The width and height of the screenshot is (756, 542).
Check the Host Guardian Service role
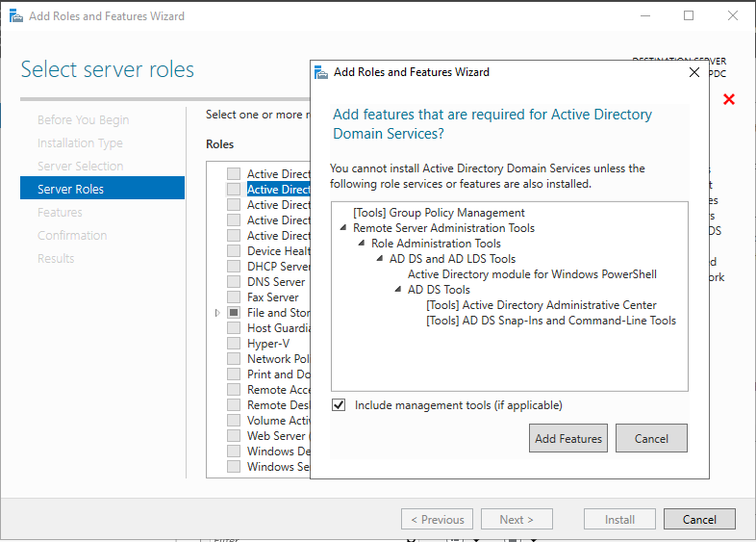pyautogui.click(x=234, y=328)
